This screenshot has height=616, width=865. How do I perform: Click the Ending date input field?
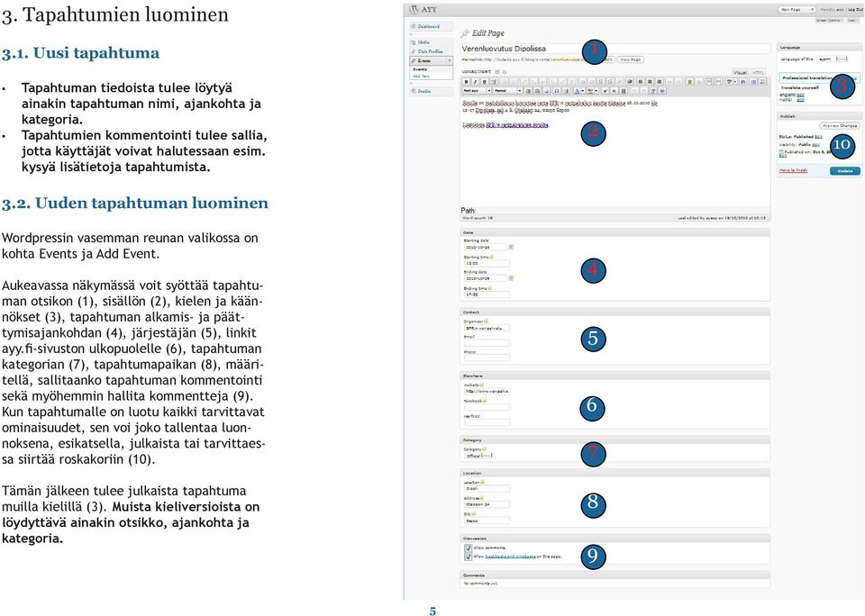coord(486,278)
